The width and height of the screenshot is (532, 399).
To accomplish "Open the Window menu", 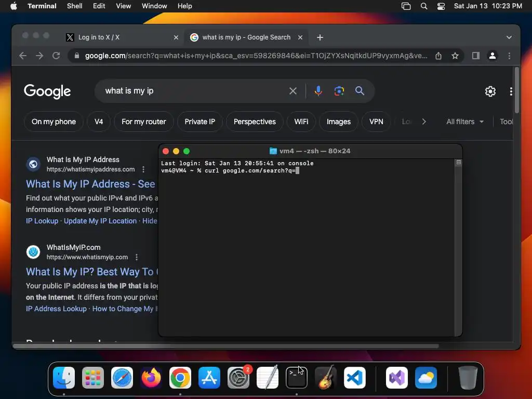I will (x=154, y=6).
